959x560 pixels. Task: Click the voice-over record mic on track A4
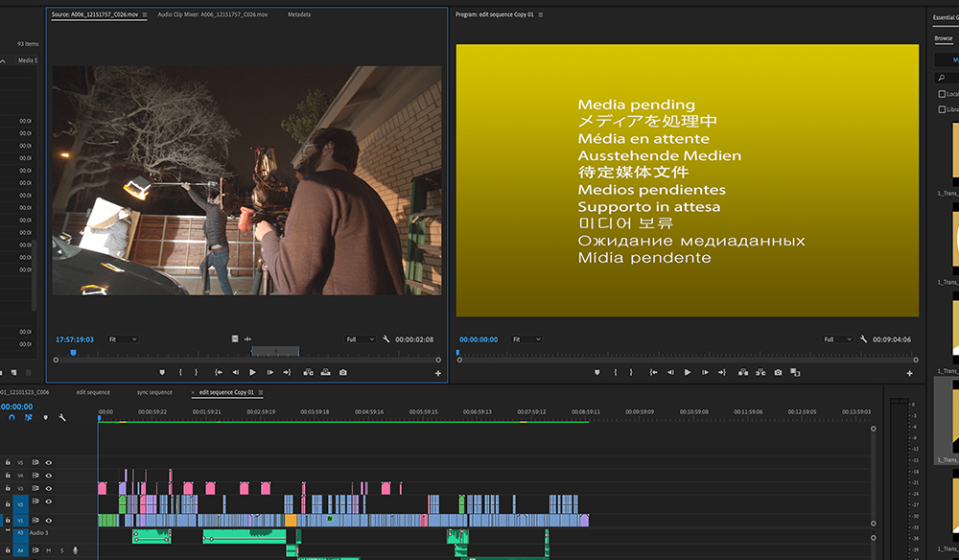[x=75, y=549]
